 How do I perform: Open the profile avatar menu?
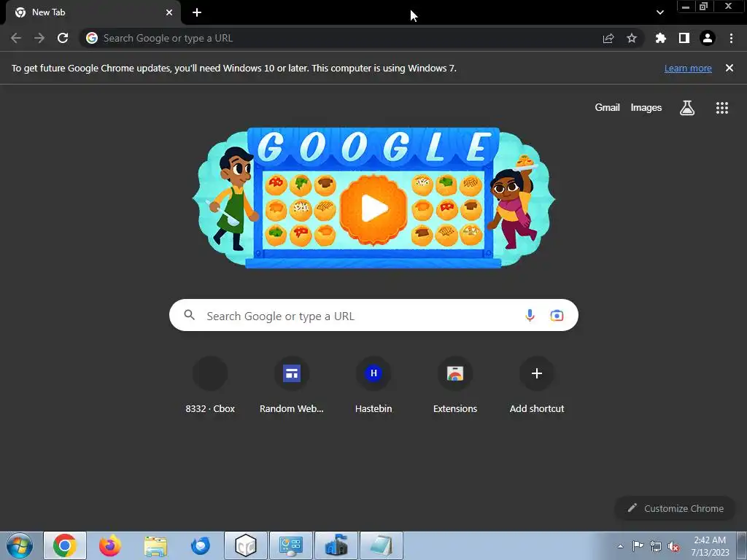click(x=708, y=38)
